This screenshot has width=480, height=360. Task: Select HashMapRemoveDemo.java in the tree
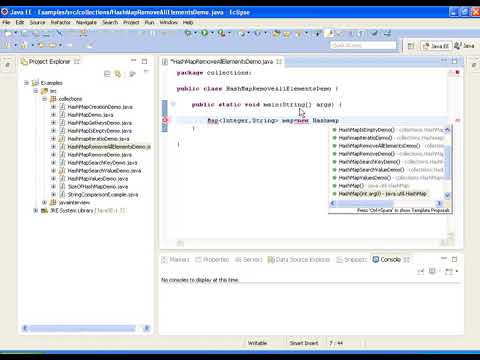coord(99,155)
